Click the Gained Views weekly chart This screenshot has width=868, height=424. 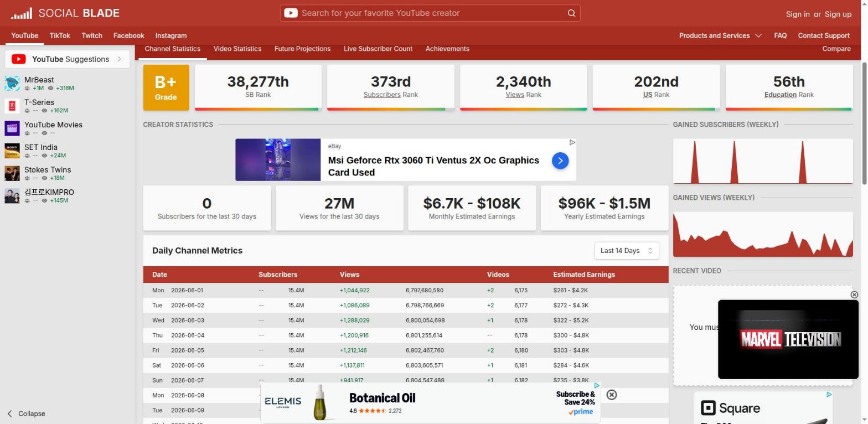coord(763,234)
